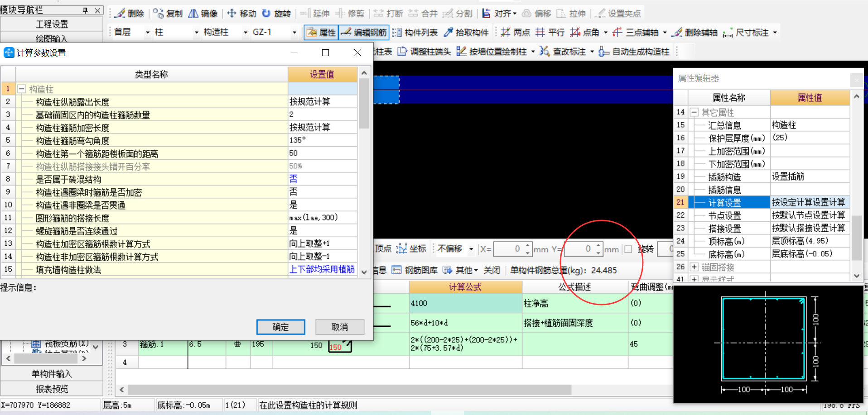The width and height of the screenshot is (868, 415).
Task: Click 自动生成构造柱 tool
Action: coord(634,51)
